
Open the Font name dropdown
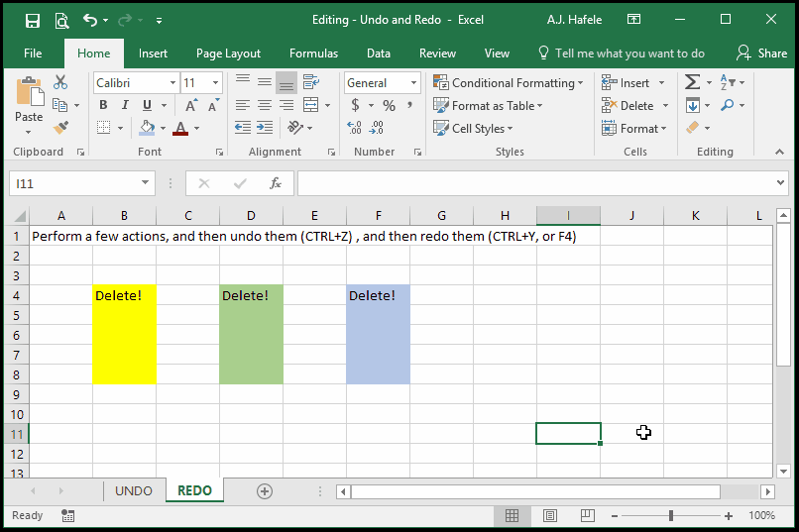(x=172, y=82)
